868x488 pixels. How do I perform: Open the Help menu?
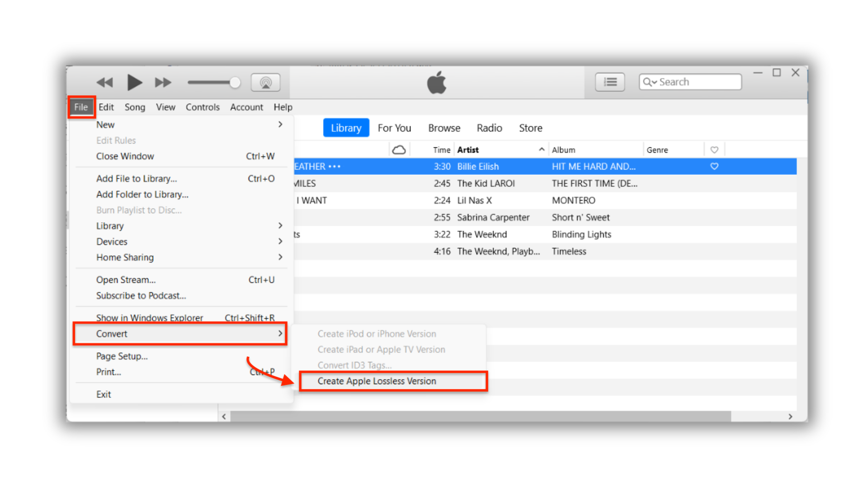coord(283,107)
